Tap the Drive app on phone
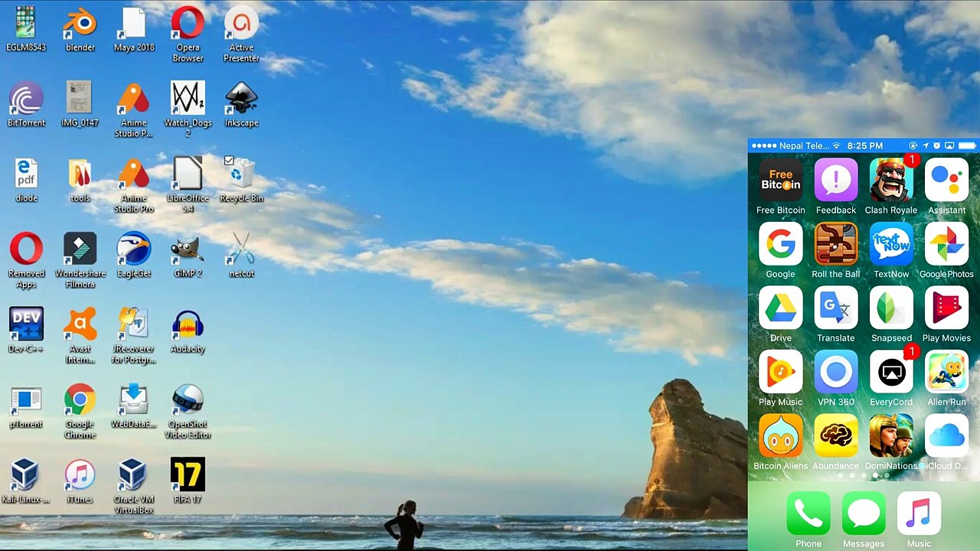Viewport: 980px width, 551px height. 780,308
